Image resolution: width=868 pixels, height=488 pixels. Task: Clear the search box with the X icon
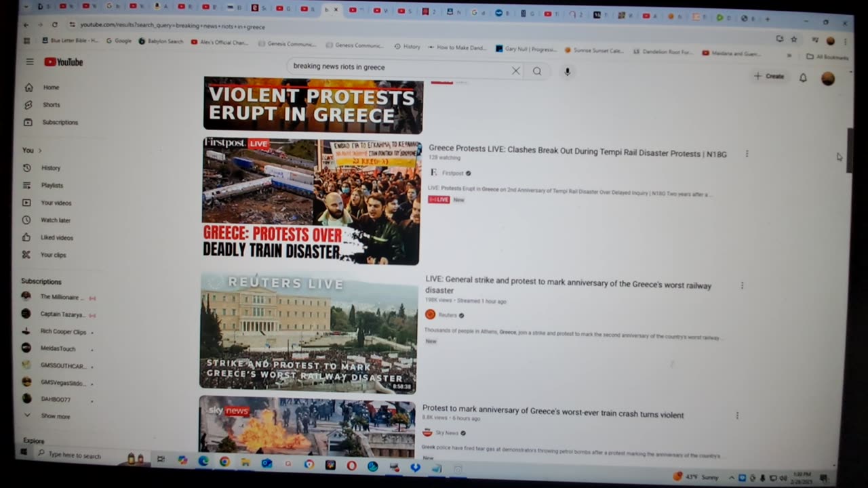pos(515,70)
